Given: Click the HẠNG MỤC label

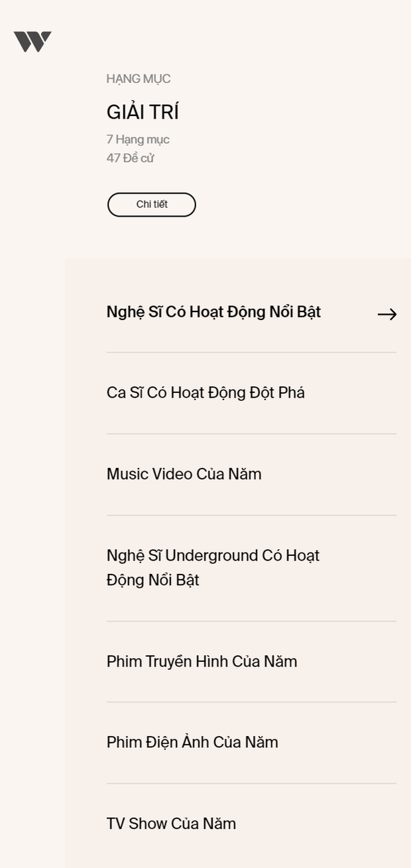Looking at the screenshot, I should click(x=139, y=79).
